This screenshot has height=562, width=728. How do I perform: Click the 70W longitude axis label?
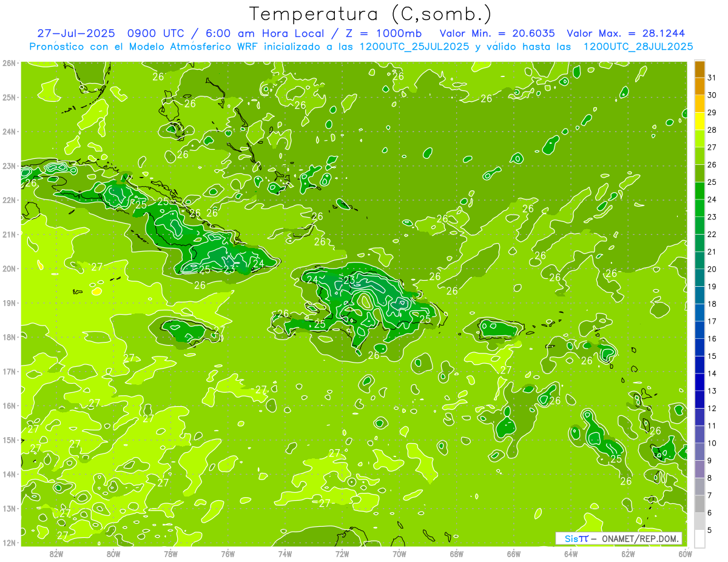[x=399, y=554]
